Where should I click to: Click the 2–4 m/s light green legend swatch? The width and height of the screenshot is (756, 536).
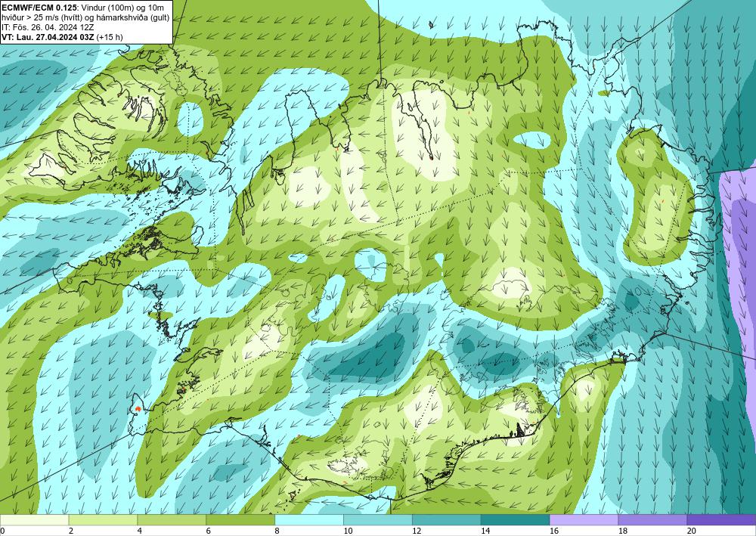coord(103,520)
